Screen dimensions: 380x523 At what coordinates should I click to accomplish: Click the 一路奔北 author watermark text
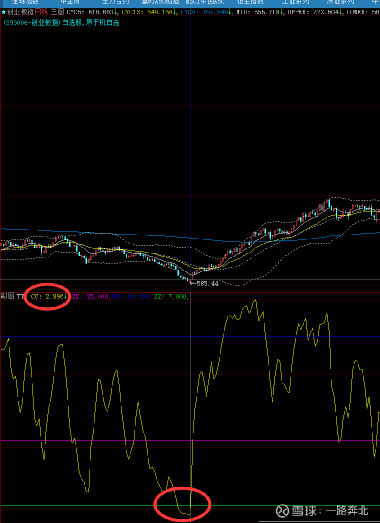[x=347, y=510]
